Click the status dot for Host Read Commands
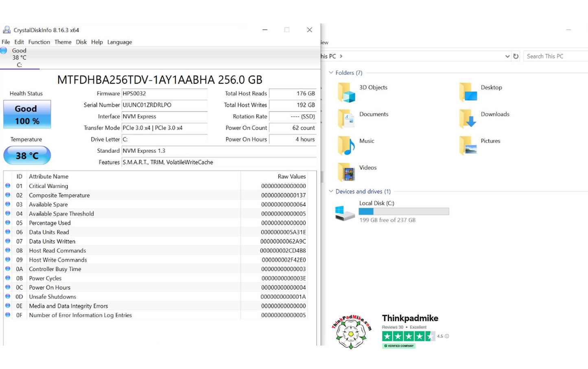 [8, 250]
